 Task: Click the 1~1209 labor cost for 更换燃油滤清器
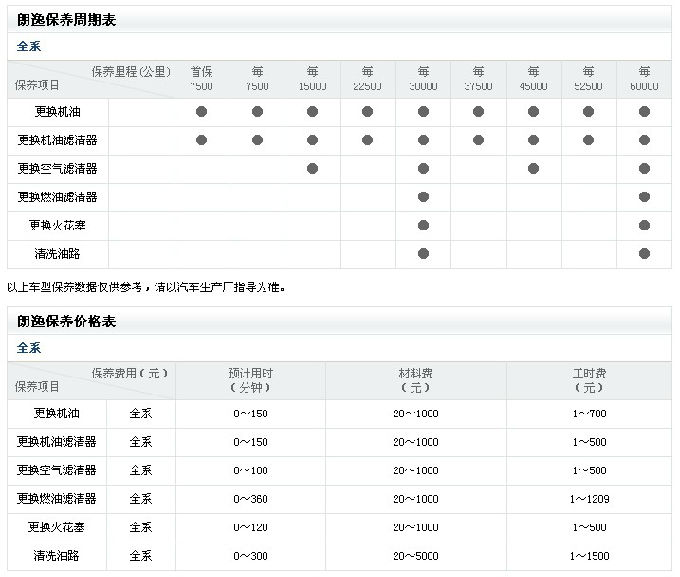589,499
